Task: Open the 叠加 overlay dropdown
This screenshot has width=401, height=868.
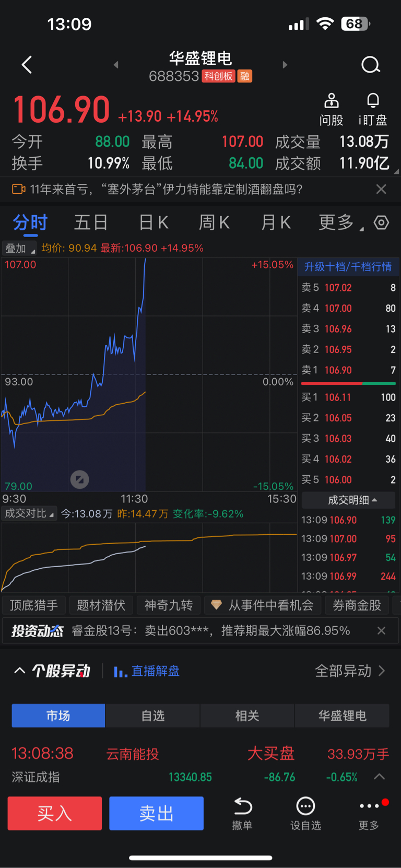Action: [19, 249]
